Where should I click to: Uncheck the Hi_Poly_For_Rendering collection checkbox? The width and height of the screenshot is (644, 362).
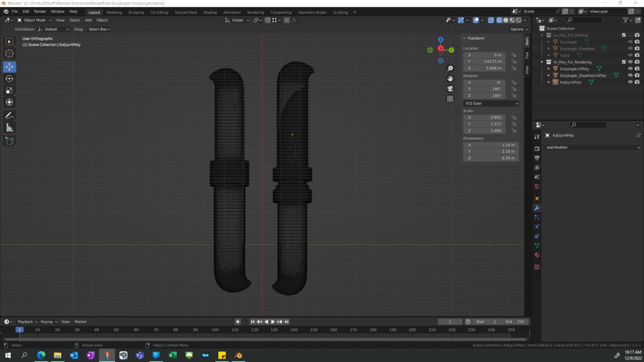(x=624, y=62)
